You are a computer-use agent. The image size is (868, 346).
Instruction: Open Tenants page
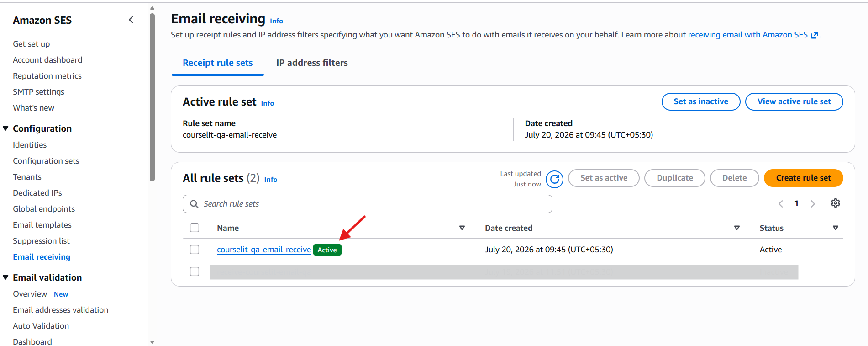[x=27, y=177]
